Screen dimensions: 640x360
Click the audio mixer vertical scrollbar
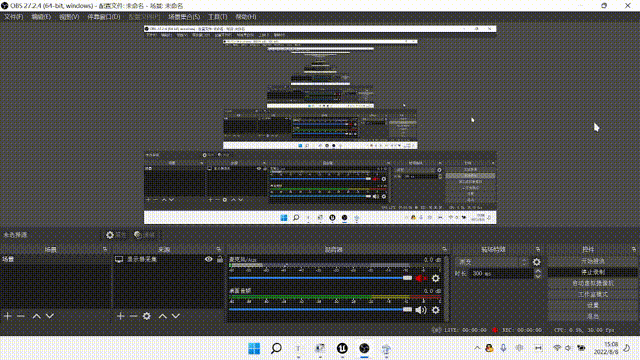[x=447, y=288]
